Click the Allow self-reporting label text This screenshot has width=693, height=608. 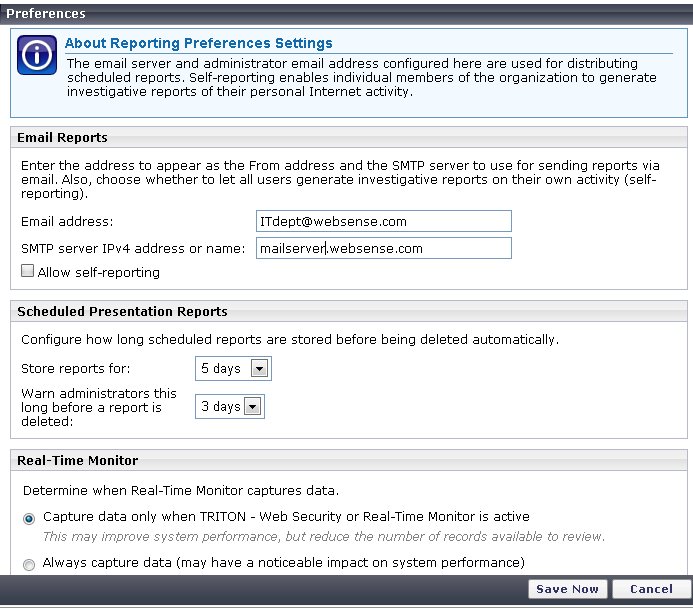point(99,272)
